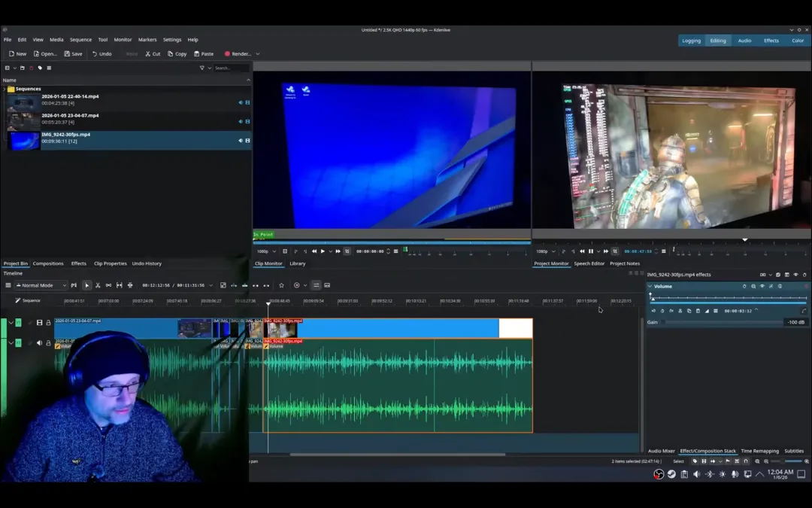The width and height of the screenshot is (812, 508).
Task: Click the tag icon in Project Bin toolbar
Action: click(x=40, y=68)
